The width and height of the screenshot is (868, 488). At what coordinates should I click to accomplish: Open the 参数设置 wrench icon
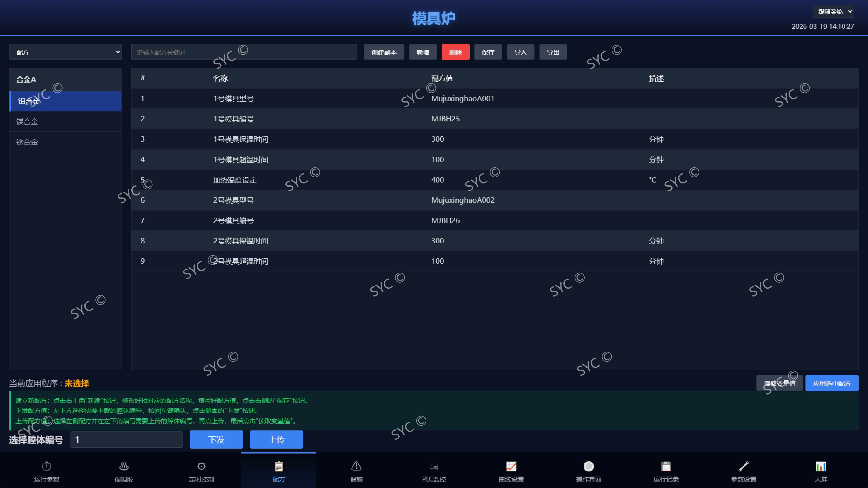pos(744,466)
